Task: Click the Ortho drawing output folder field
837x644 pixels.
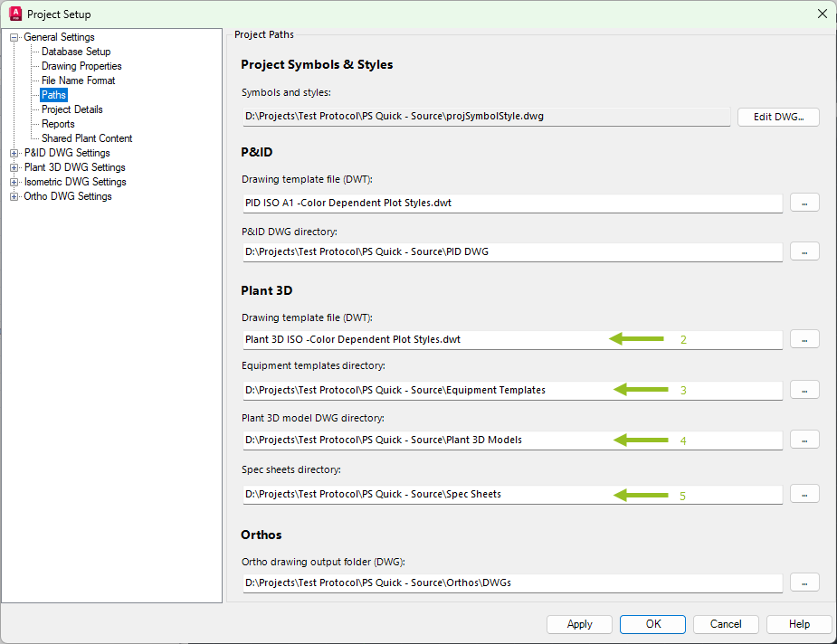Action: coord(512,583)
